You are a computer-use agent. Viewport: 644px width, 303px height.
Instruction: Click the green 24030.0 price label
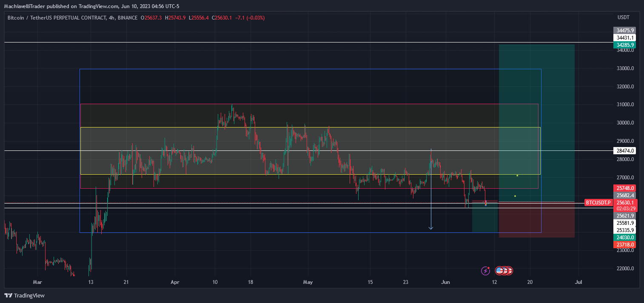click(625, 237)
